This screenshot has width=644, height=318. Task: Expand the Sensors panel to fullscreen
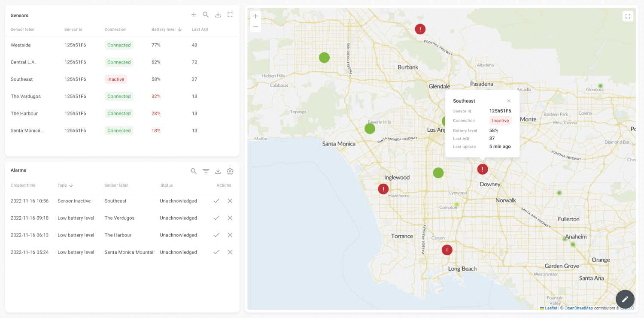[230, 14]
